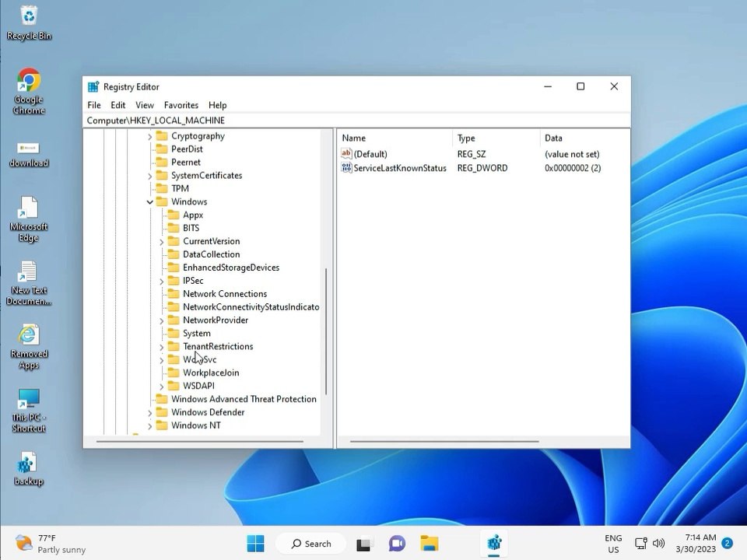
Task: Open the backup registry file icon
Action: (28, 469)
